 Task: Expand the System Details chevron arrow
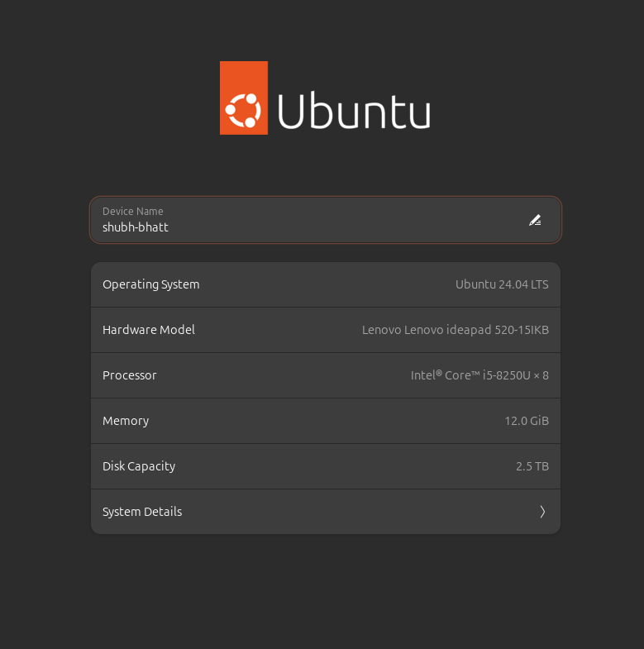pos(542,512)
